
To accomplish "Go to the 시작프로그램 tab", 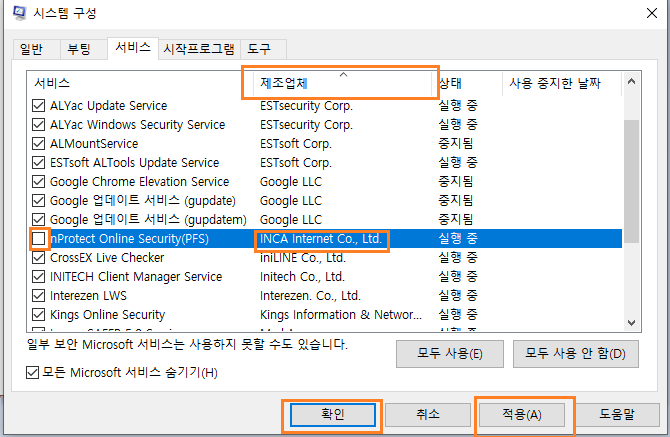I will [199, 49].
